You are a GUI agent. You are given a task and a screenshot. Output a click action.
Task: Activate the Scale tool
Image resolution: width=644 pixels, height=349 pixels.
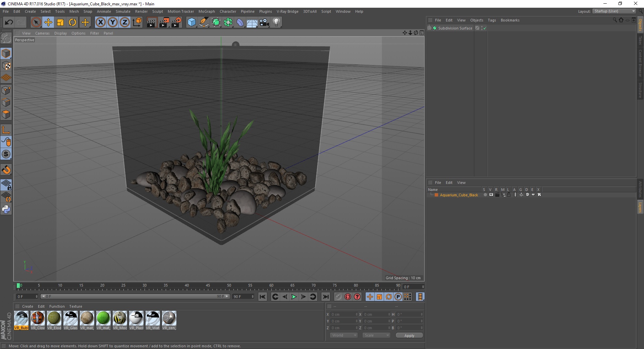(60, 22)
